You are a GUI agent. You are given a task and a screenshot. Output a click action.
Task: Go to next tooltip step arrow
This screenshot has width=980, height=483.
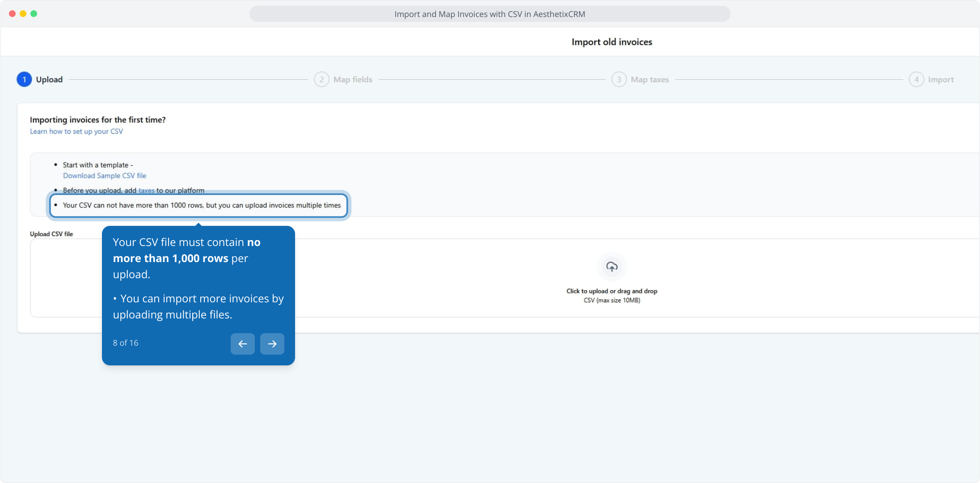[272, 343]
